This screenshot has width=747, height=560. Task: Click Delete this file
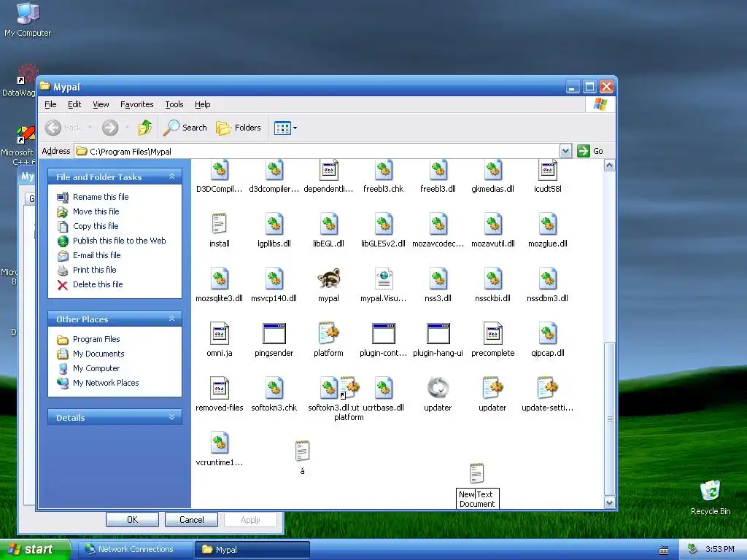[98, 284]
